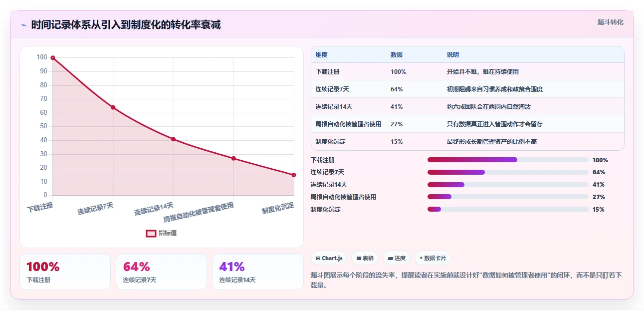Select the 64% 连续记录7天 stat card
Image resolution: width=644 pixels, height=310 pixels.
pos(161,272)
